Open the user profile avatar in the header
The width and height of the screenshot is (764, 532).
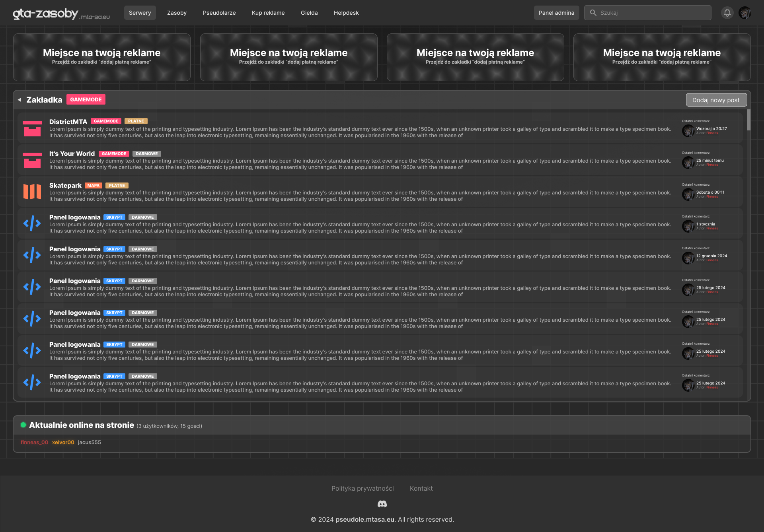coord(745,13)
